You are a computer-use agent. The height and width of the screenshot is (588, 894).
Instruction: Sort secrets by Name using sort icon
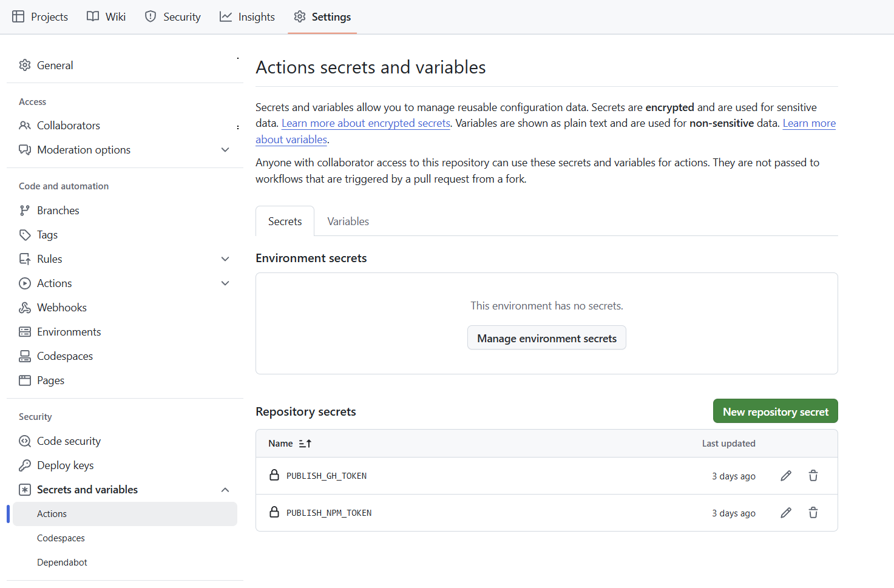click(x=305, y=444)
